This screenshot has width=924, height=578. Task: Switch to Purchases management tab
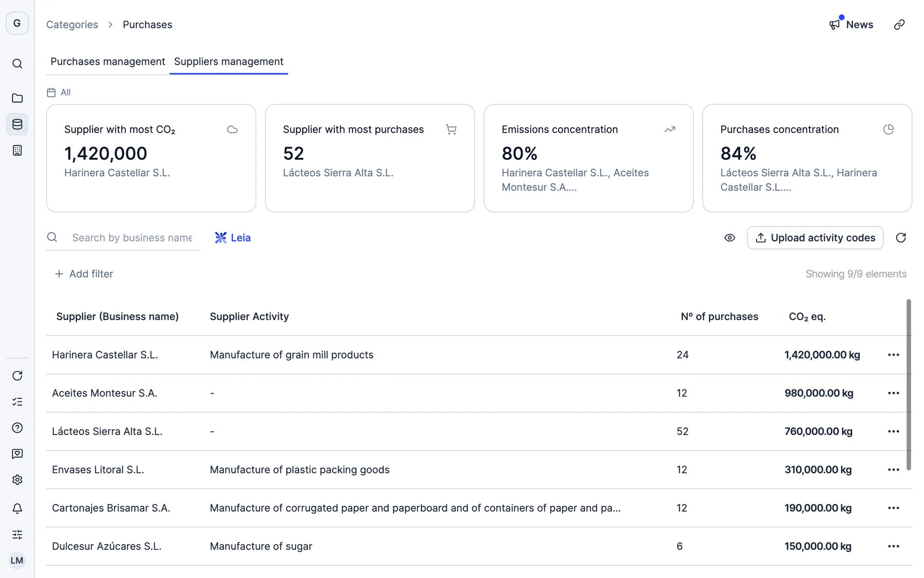[x=108, y=62]
